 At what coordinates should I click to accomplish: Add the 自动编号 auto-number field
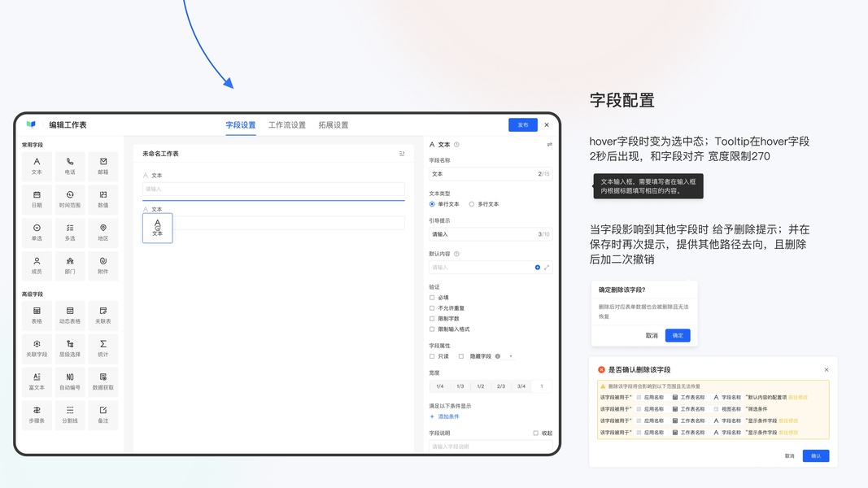[x=70, y=381]
